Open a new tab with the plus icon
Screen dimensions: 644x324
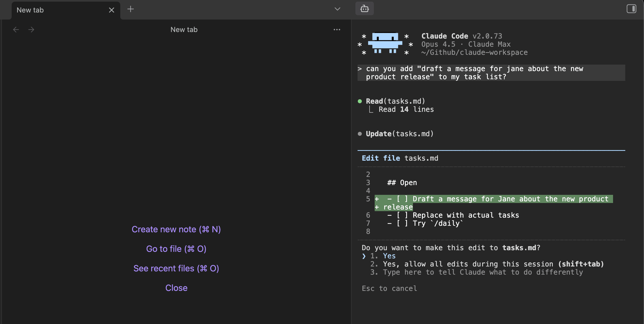click(131, 9)
